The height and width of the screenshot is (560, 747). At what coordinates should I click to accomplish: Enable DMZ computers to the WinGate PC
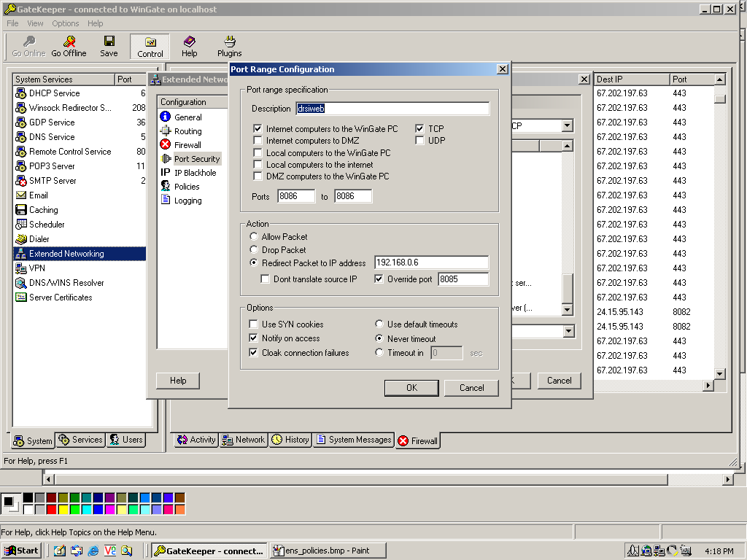pyautogui.click(x=258, y=176)
